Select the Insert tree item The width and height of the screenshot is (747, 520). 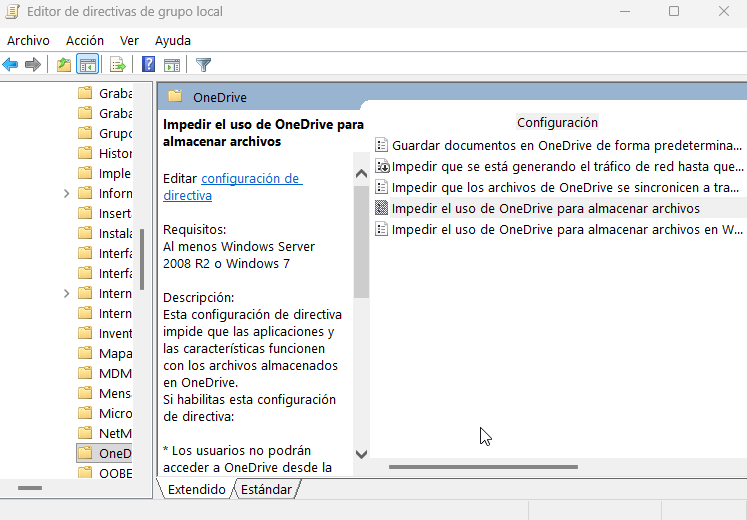[115, 213]
